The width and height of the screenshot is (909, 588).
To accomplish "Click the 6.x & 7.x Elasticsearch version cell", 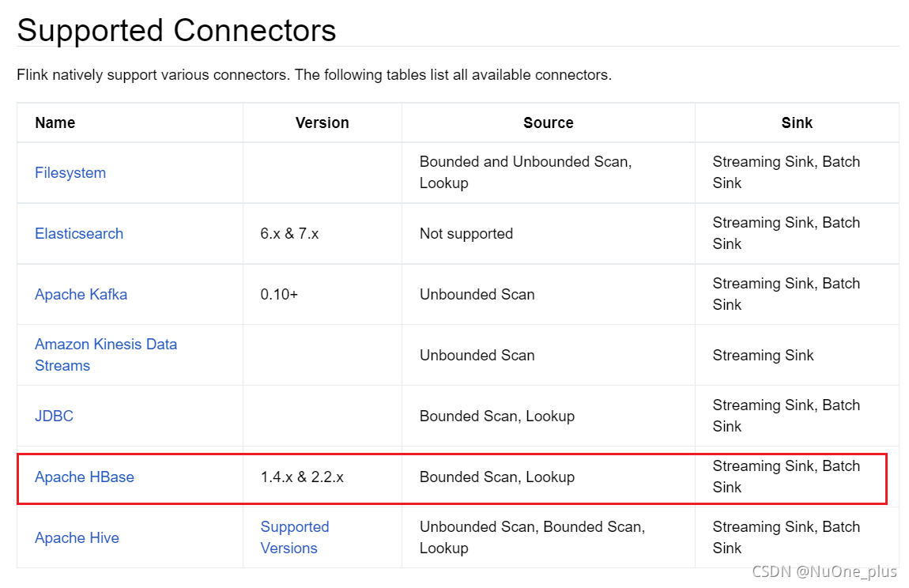I will point(289,234).
